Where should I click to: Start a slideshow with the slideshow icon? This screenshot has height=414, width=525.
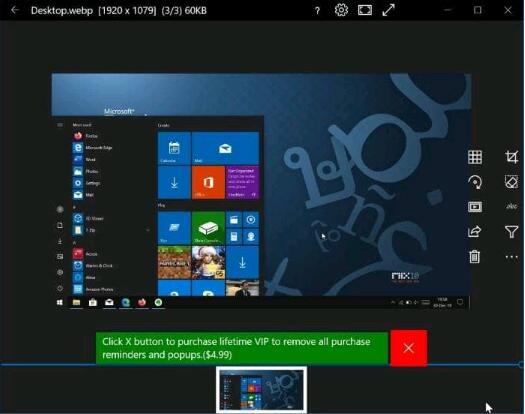pyautogui.click(x=475, y=207)
